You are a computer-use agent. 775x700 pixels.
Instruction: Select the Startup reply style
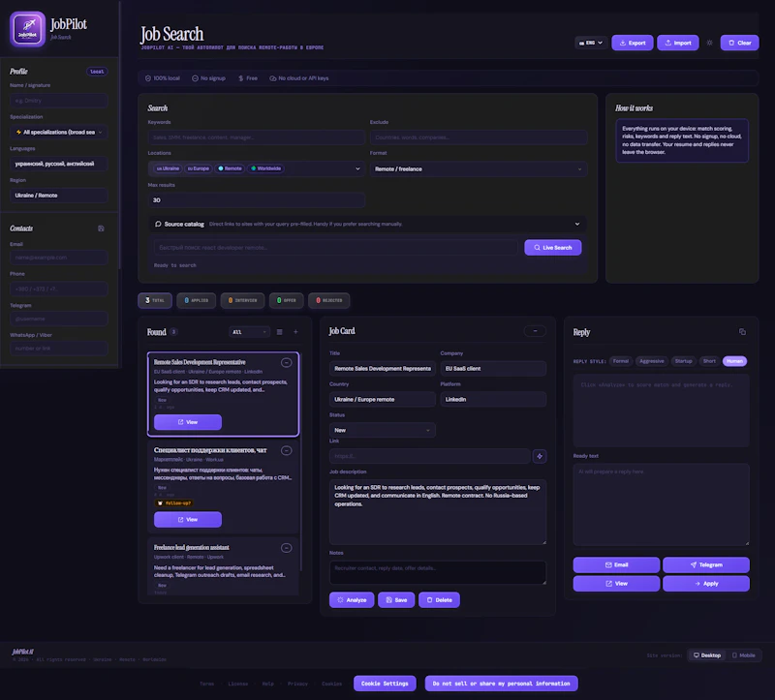coord(684,361)
